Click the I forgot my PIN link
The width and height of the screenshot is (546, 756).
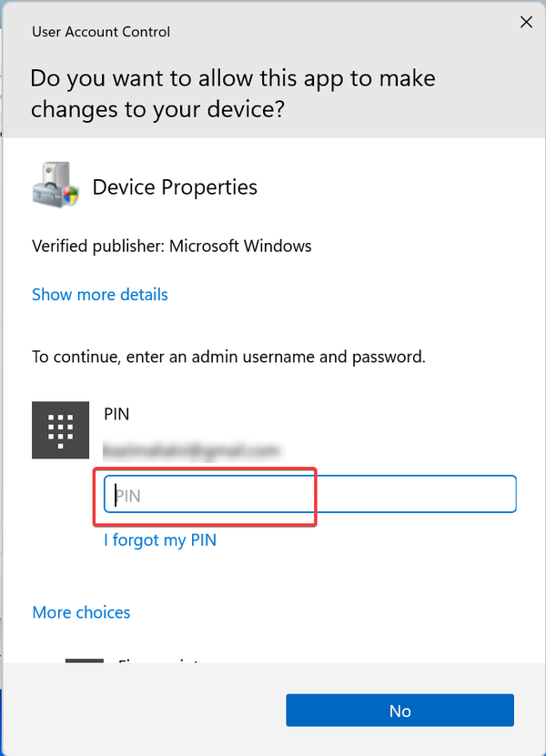pyautogui.click(x=160, y=539)
